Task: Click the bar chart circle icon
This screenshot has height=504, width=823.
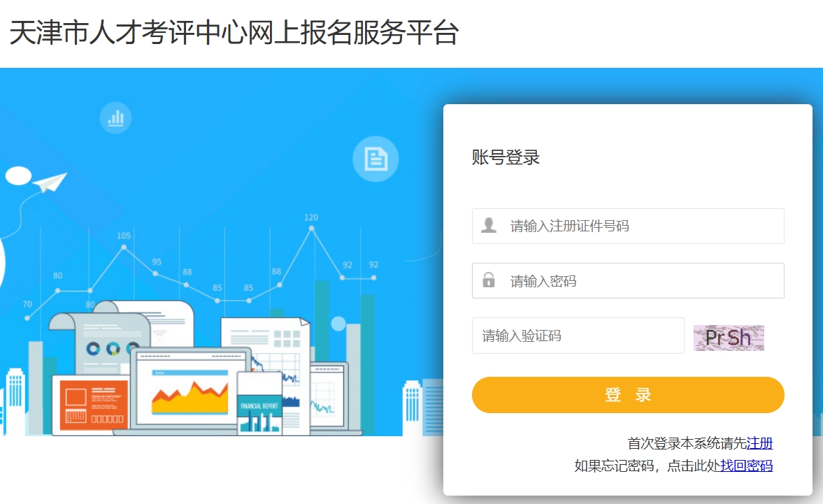Action: 115,117
